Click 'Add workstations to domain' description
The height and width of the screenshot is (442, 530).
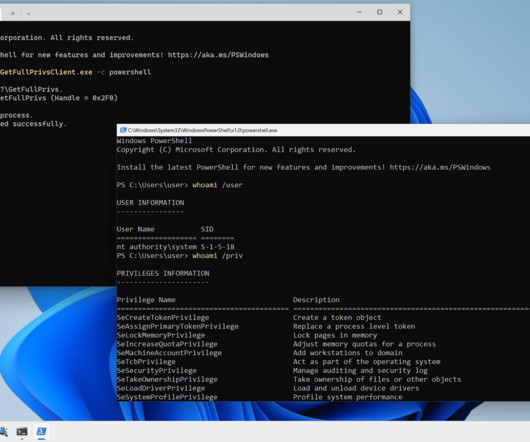pos(347,353)
